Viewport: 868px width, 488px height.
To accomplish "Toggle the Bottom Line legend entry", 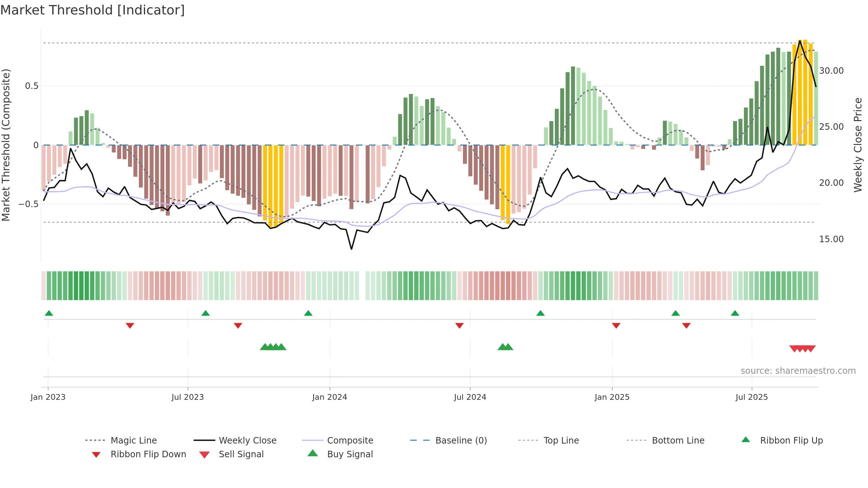I will click(665, 440).
